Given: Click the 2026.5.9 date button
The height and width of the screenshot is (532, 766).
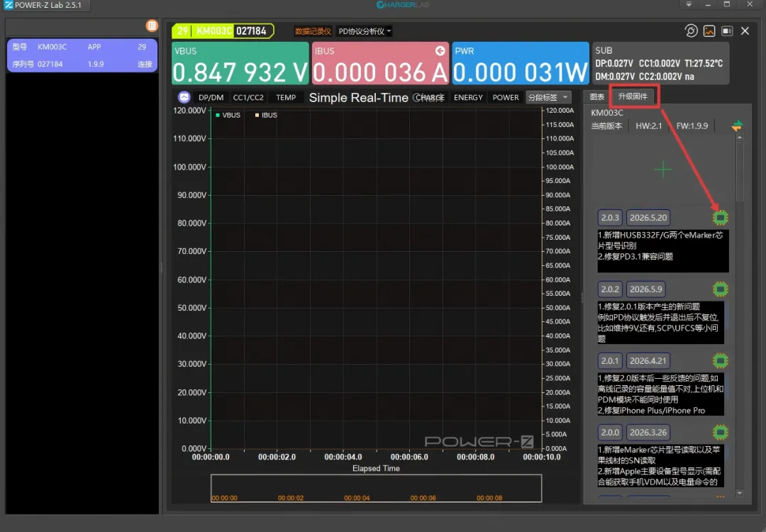Looking at the screenshot, I should point(646,289).
